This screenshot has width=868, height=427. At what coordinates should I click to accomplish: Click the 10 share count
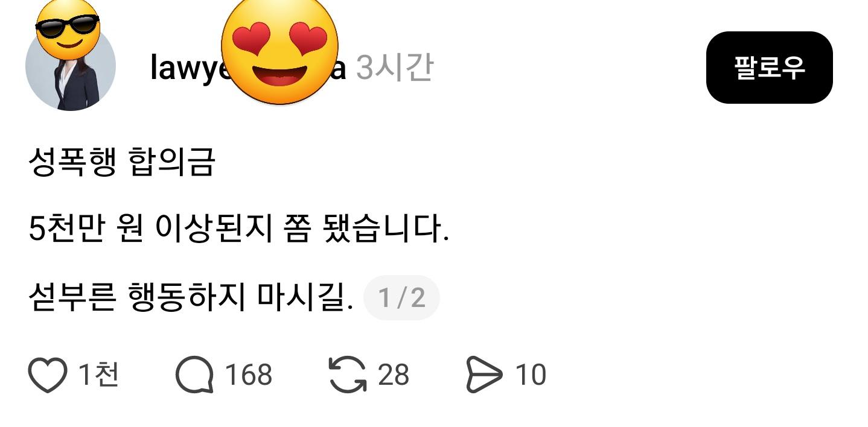[x=531, y=375]
